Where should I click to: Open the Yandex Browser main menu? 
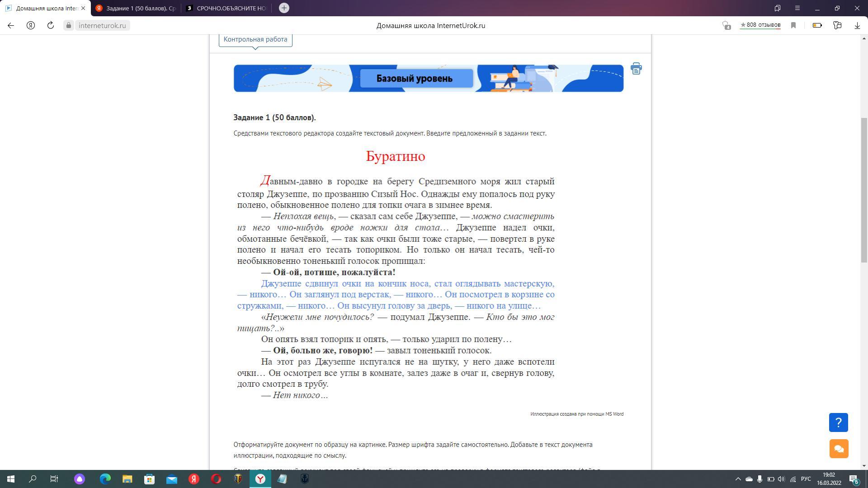pyautogui.click(x=797, y=8)
